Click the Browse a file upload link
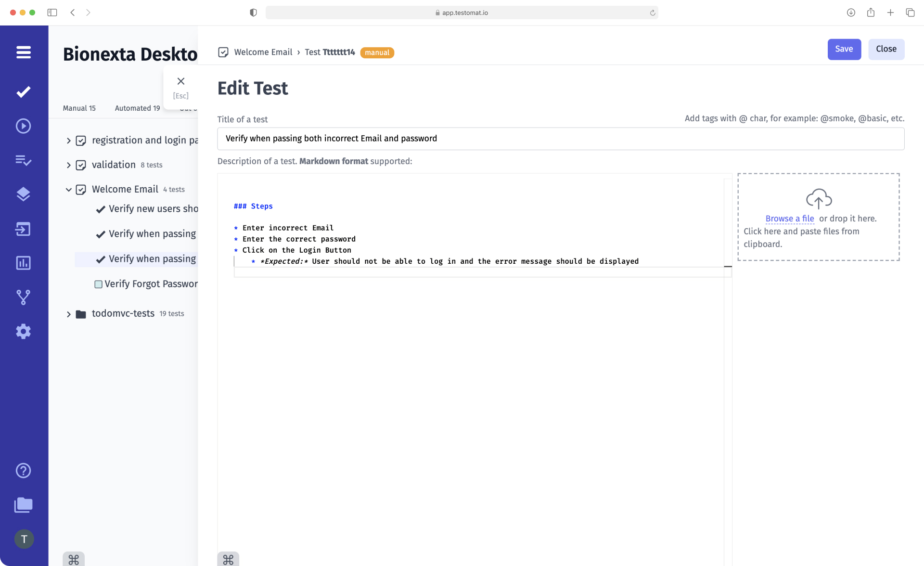 790,219
